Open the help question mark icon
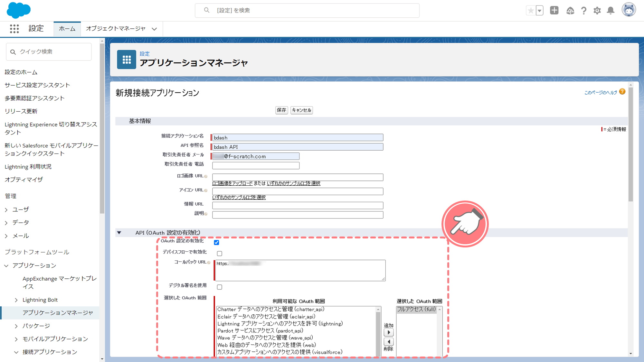The image size is (644, 362). click(584, 11)
